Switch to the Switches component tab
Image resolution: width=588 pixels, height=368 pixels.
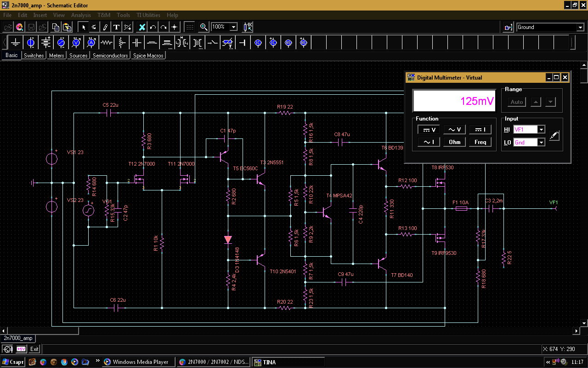(34, 56)
